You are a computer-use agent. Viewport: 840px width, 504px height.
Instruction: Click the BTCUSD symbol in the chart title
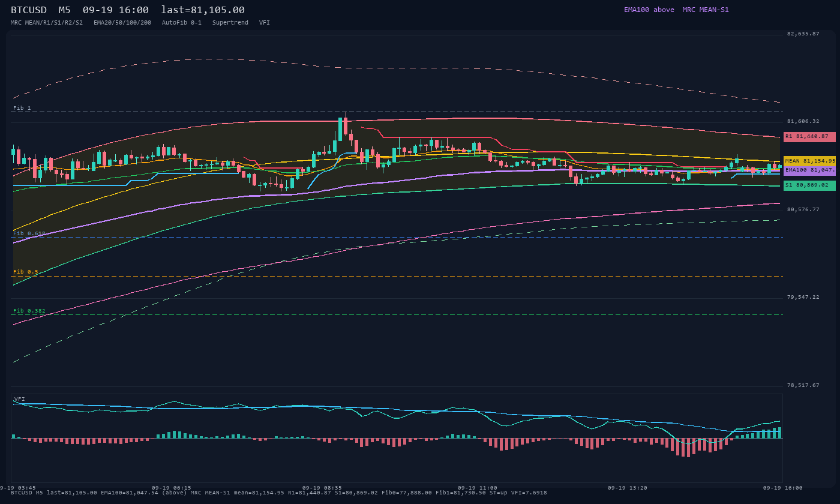(x=29, y=10)
